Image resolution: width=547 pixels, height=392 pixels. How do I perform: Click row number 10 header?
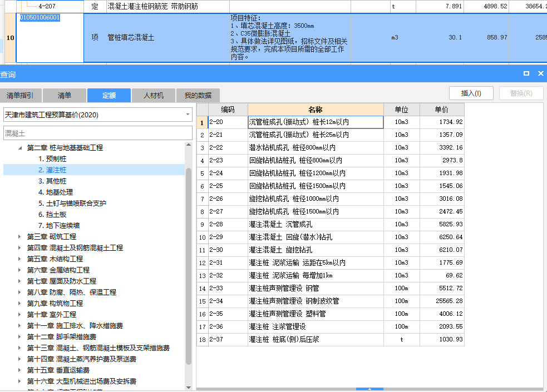tap(10, 38)
